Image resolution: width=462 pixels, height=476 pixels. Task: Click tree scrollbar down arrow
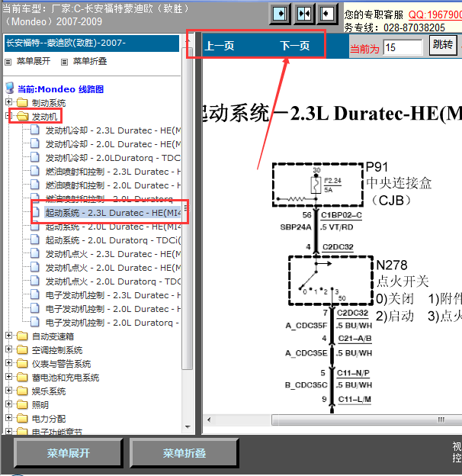pos(188,427)
